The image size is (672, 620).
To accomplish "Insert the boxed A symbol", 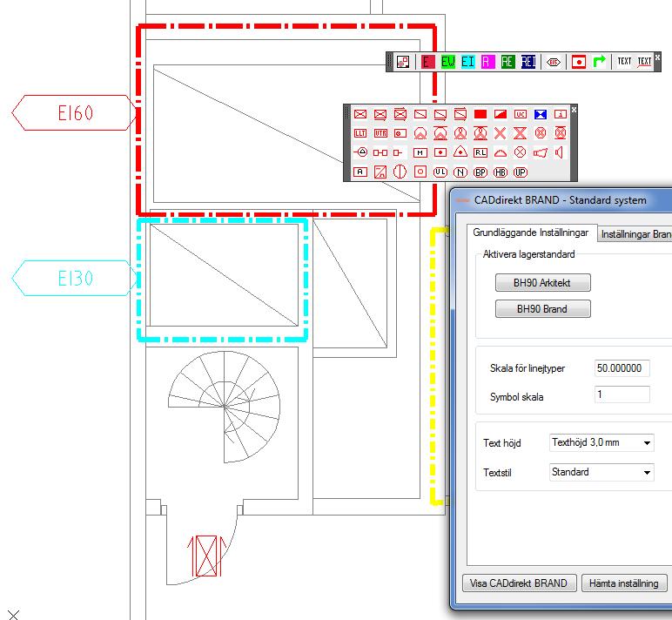I will tap(360, 172).
